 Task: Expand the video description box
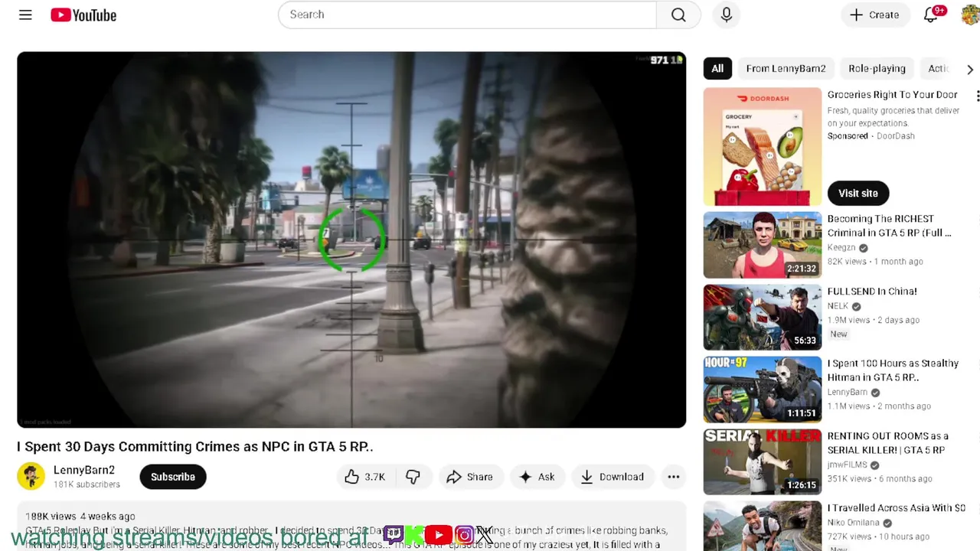coord(351,528)
